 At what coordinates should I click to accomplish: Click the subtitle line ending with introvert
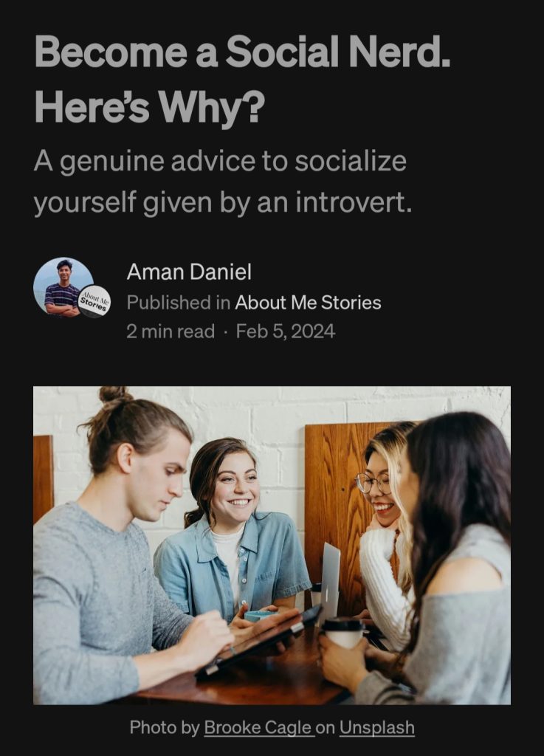pyautogui.click(x=223, y=202)
